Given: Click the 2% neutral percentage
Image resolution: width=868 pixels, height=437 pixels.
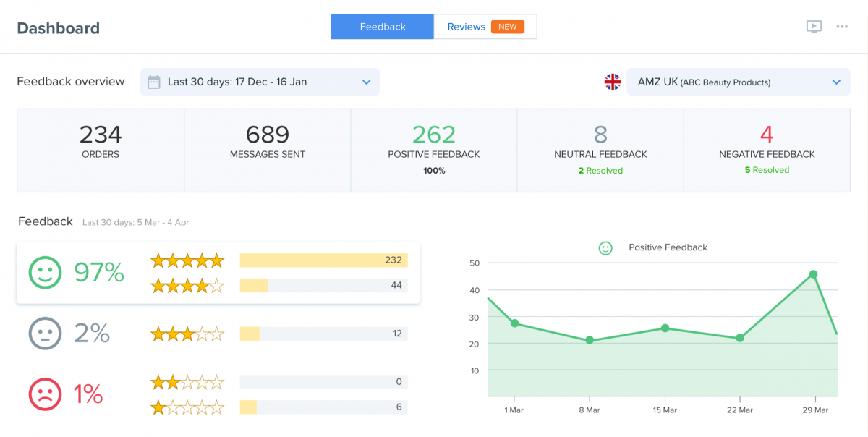Looking at the screenshot, I should 92,334.
